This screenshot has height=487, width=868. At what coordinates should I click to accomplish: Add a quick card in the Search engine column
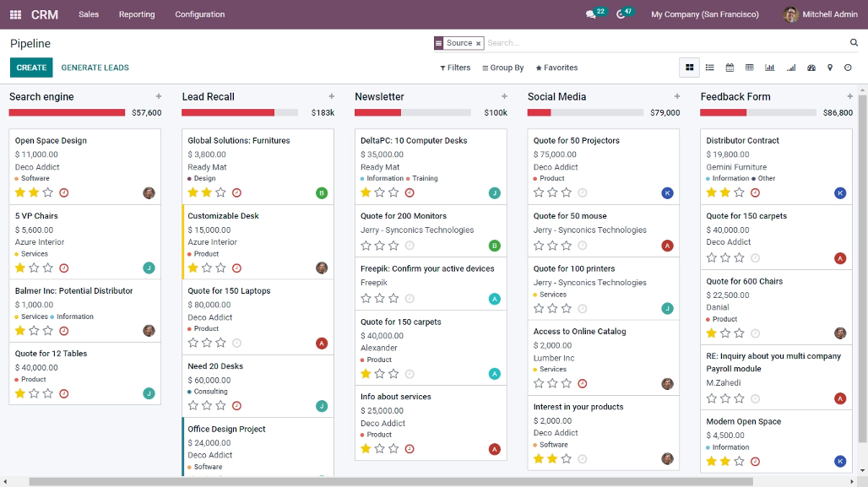[159, 96]
